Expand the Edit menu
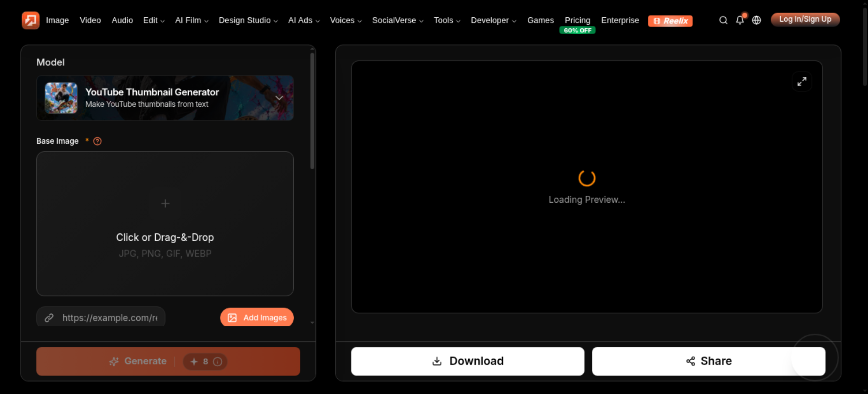The height and width of the screenshot is (394, 868). [x=154, y=20]
